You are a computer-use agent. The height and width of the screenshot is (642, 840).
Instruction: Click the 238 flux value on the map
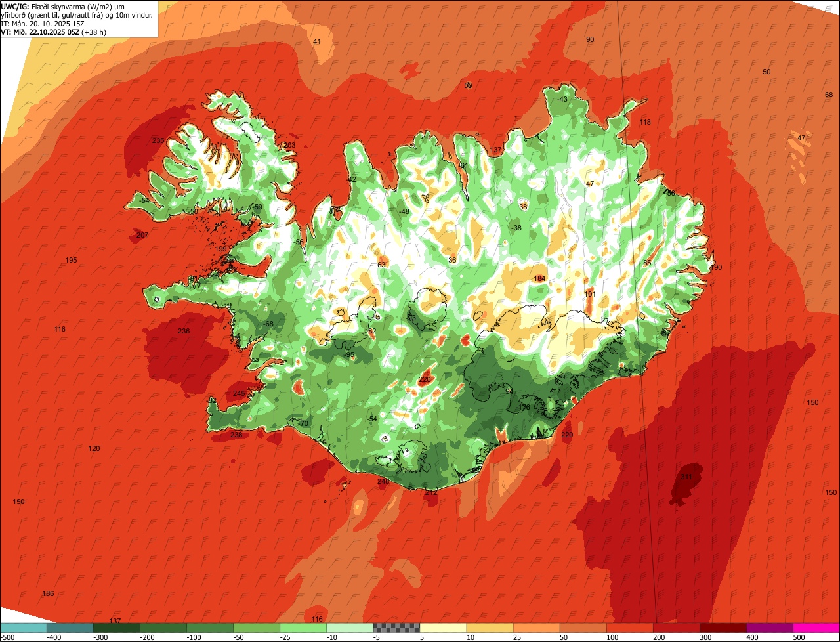(x=236, y=435)
